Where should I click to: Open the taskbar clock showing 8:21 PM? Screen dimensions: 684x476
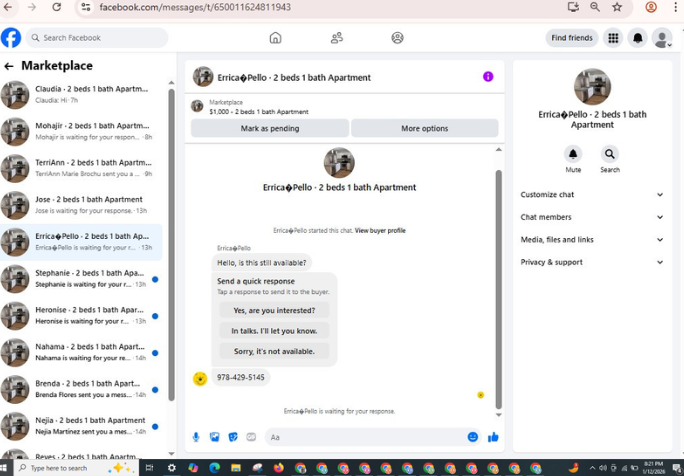(x=653, y=468)
